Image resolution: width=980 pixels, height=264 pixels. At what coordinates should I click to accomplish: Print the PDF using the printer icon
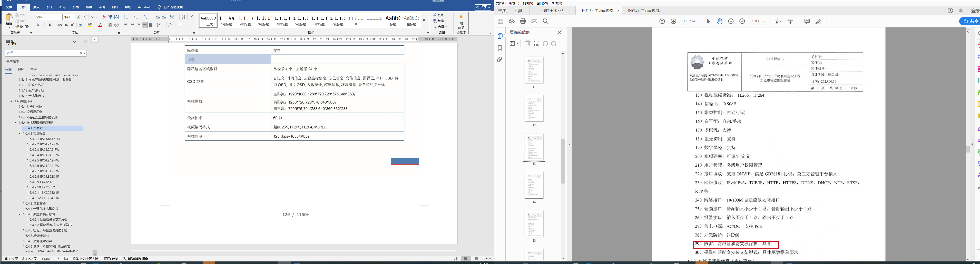coord(523,21)
